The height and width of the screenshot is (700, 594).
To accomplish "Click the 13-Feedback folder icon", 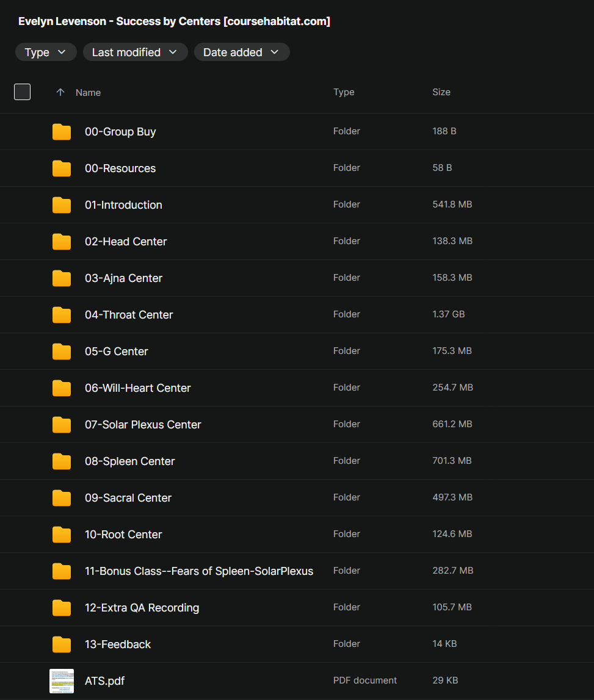I will pyautogui.click(x=62, y=644).
